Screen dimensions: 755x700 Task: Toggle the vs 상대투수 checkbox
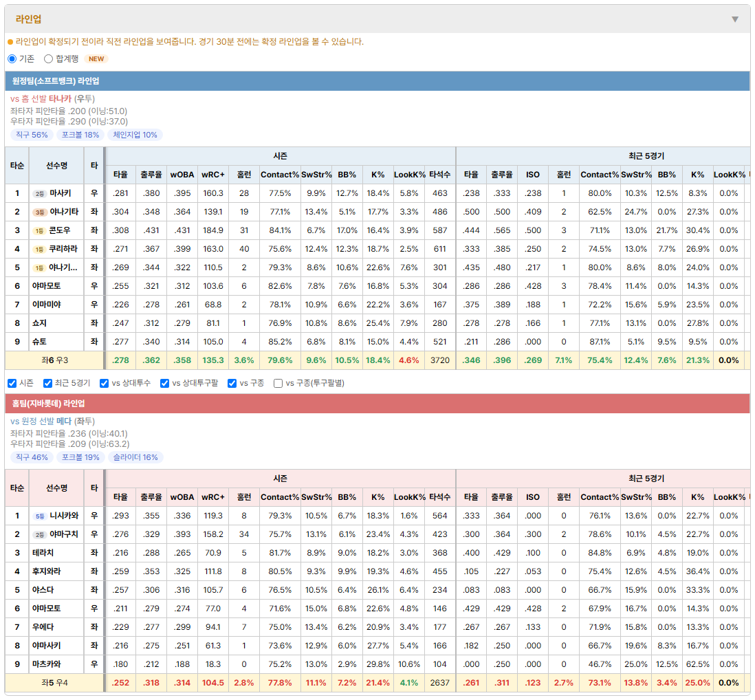[104, 383]
